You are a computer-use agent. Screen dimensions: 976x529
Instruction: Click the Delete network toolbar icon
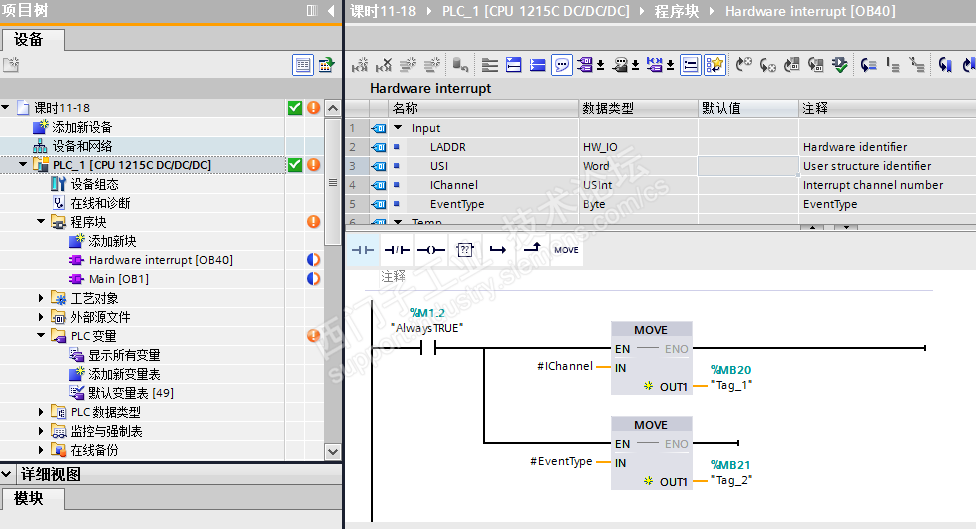(384, 65)
